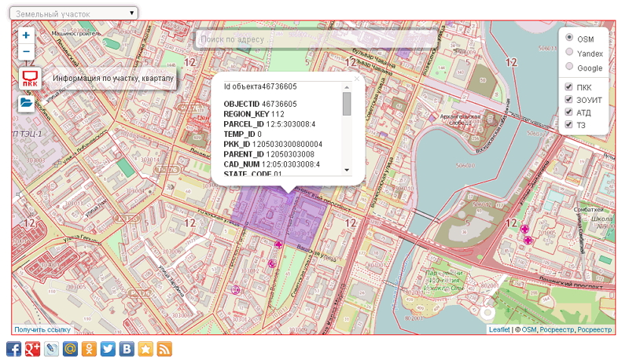
Task: Open the Leaflet attribution link
Action: 499,329
